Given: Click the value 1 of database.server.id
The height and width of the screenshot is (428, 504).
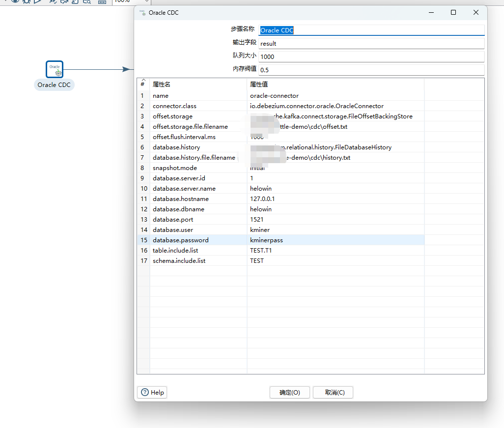Looking at the screenshot, I should pyautogui.click(x=336, y=178).
